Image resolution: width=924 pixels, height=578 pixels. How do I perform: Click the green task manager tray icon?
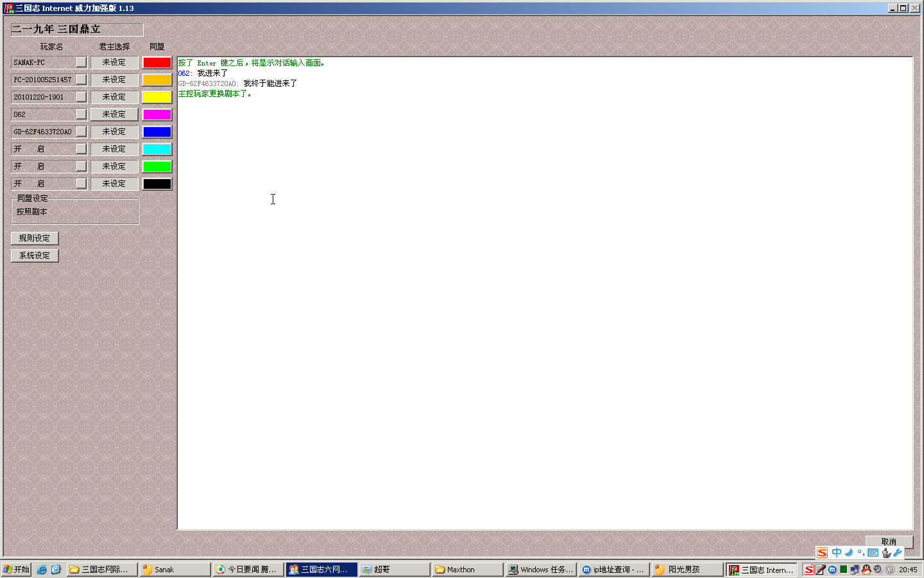click(x=843, y=570)
